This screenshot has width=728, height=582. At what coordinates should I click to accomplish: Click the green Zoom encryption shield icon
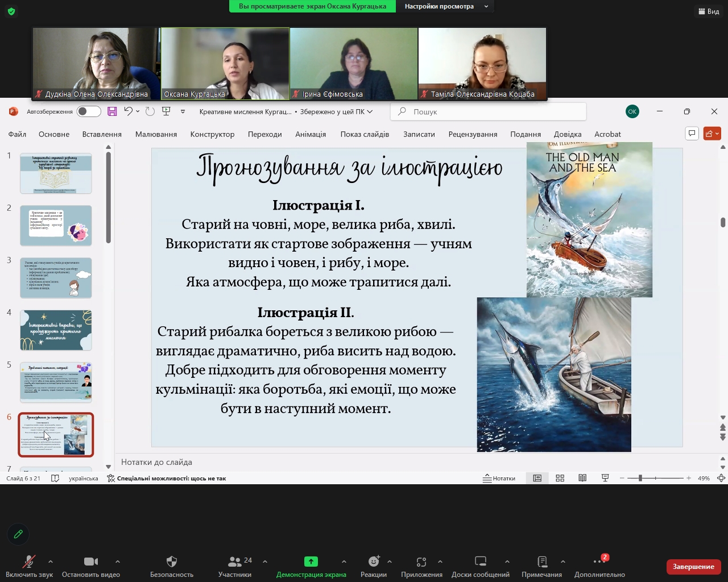click(11, 11)
